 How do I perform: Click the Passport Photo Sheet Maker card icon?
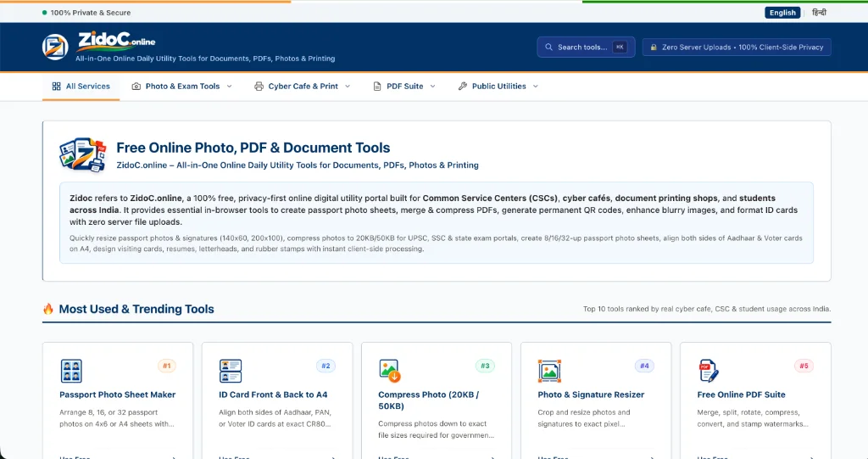click(x=71, y=371)
